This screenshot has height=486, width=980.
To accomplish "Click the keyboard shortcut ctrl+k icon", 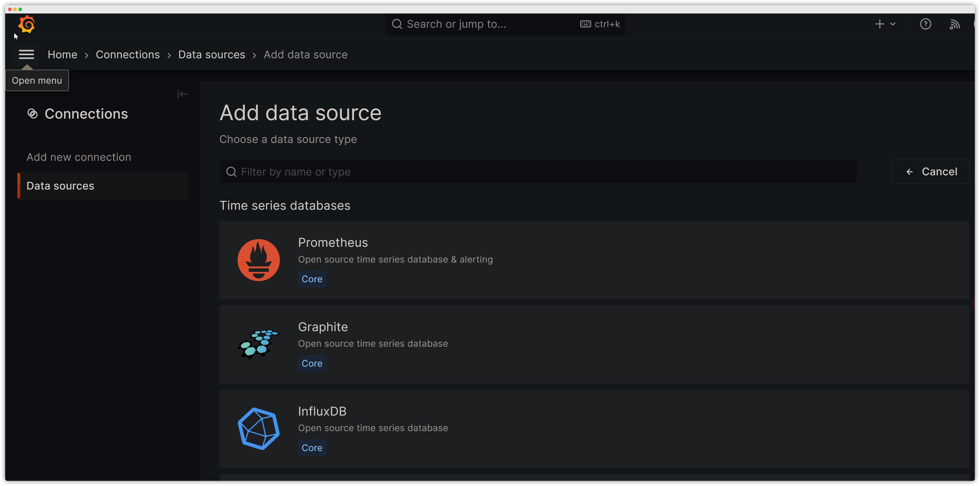I will (x=585, y=24).
